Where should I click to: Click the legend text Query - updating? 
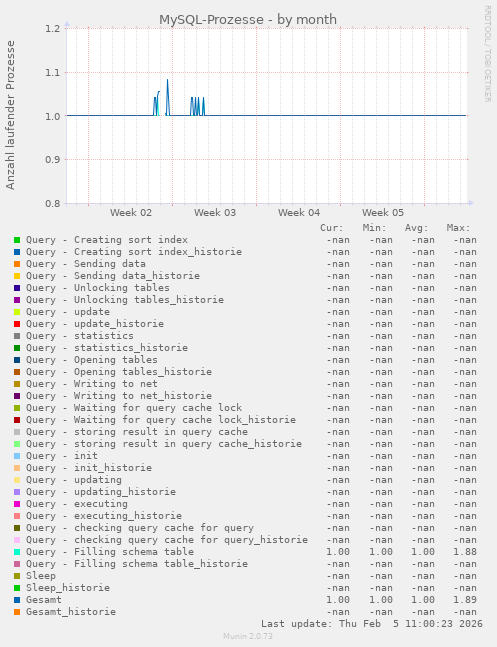74,480
